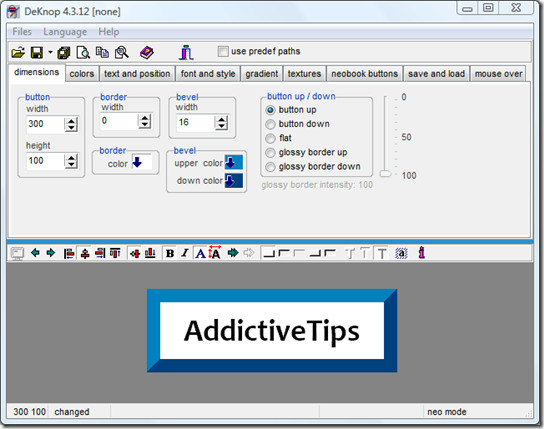Viewport: 544px width, 429px height.
Task: Click the image search magnifier icon
Action: 121,52
